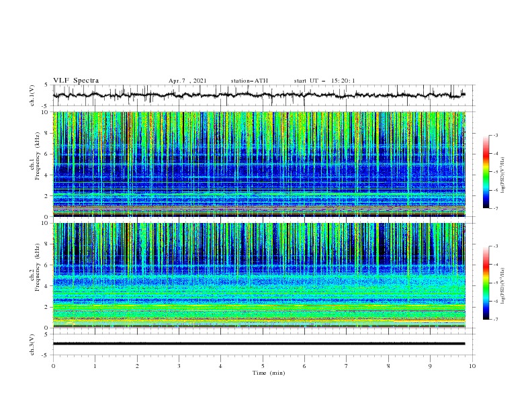The width and height of the screenshot is (532, 411).
Task: Click the "10" kHz tick on ch.1 frequency axis
Action: click(46, 112)
